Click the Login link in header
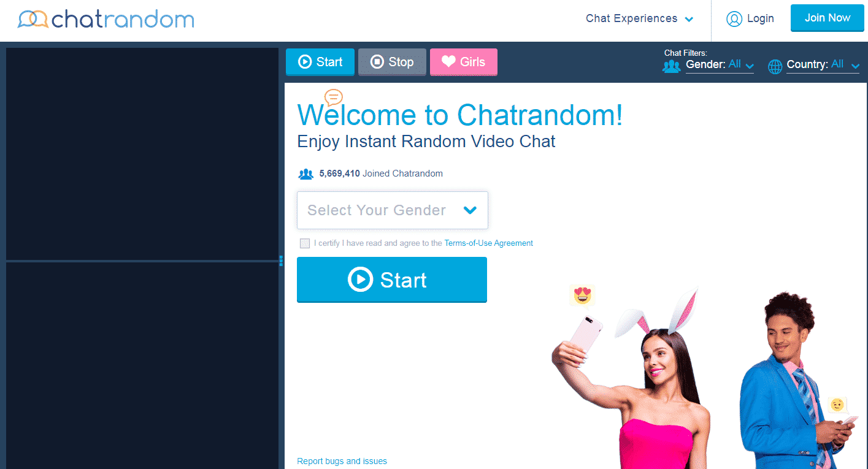This screenshot has width=868, height=469. 760,18
